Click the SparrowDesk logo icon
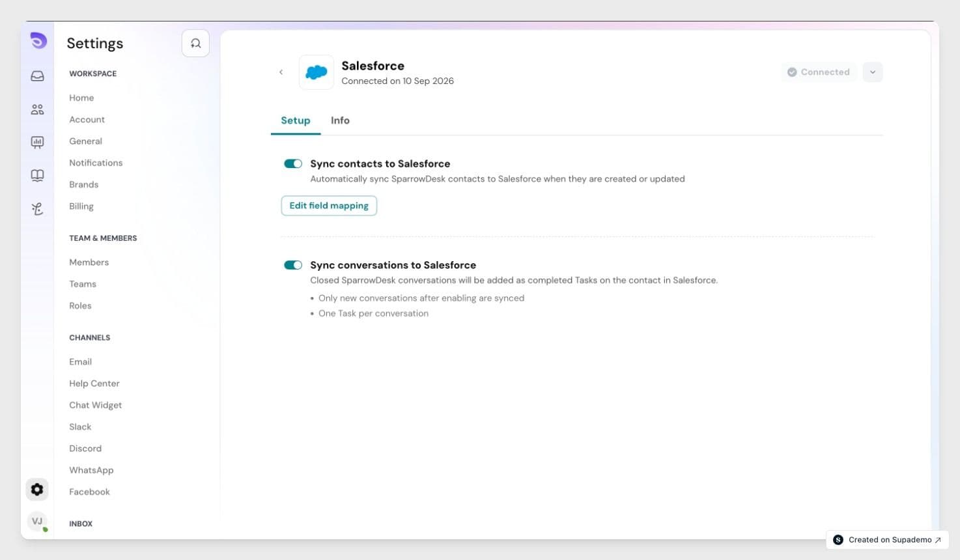Image resolution: width=960 pixels, height=560 pixels. point(38,40)
